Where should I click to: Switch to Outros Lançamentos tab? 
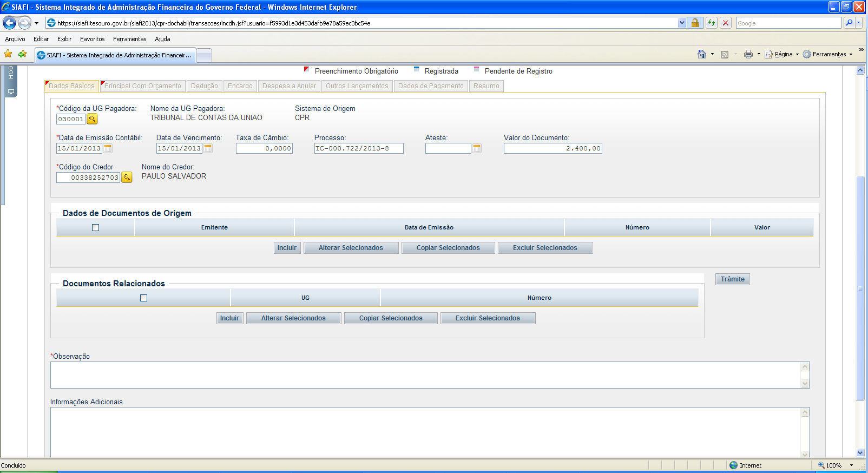point(357,86)
